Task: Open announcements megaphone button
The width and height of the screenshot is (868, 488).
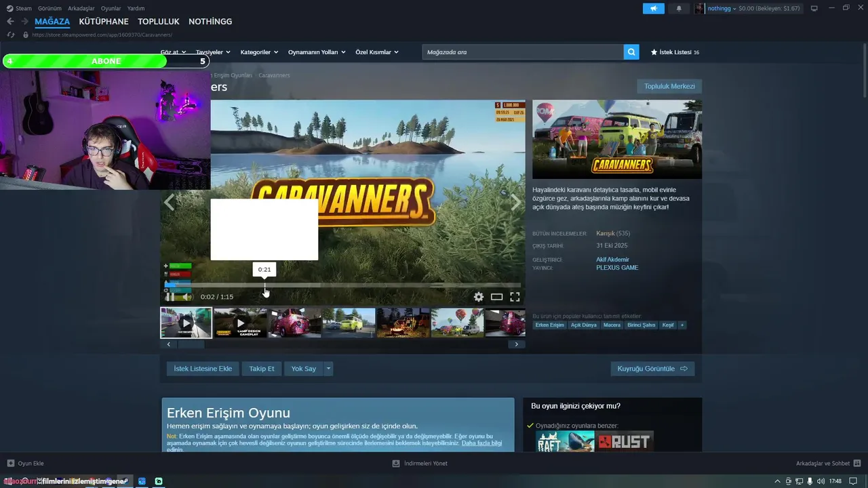Action: 654,8
